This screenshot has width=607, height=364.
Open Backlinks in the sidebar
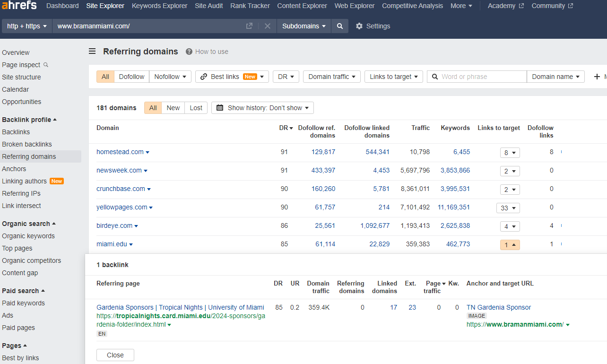[x=16, y=132]
